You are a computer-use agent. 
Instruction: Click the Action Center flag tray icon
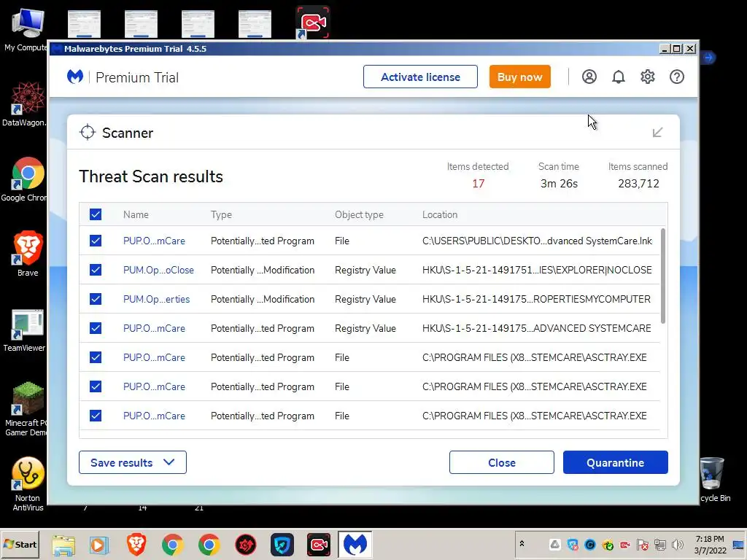click(x=642, y=544)
